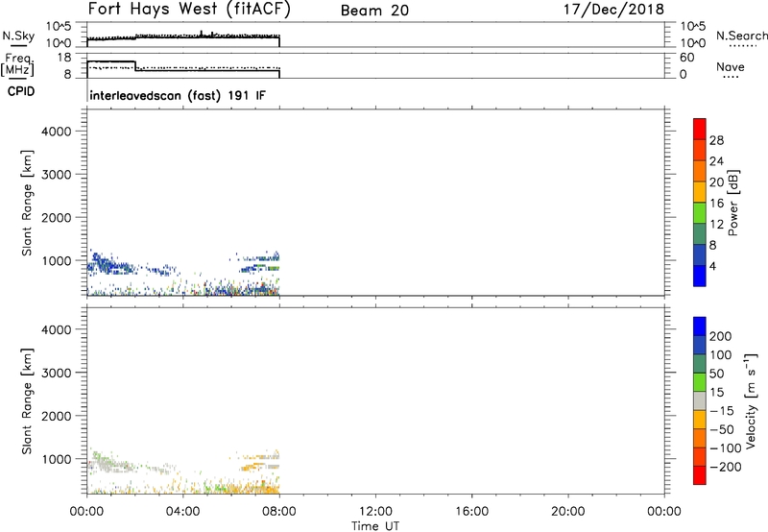Click the light-green 12–16 dB Power swatch
The width and height of the screenshot is (768, 532).
point(700,212)
